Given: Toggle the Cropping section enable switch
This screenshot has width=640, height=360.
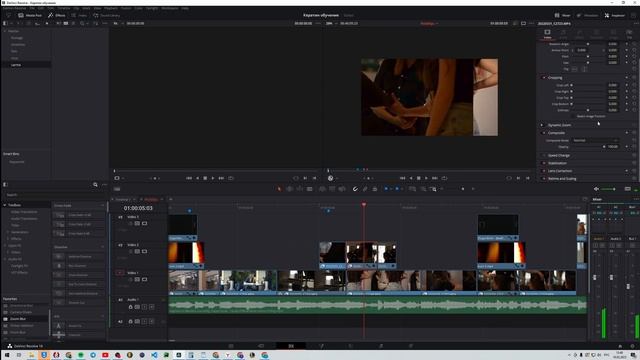Looking at the screenshot, I should coord(544,78).
